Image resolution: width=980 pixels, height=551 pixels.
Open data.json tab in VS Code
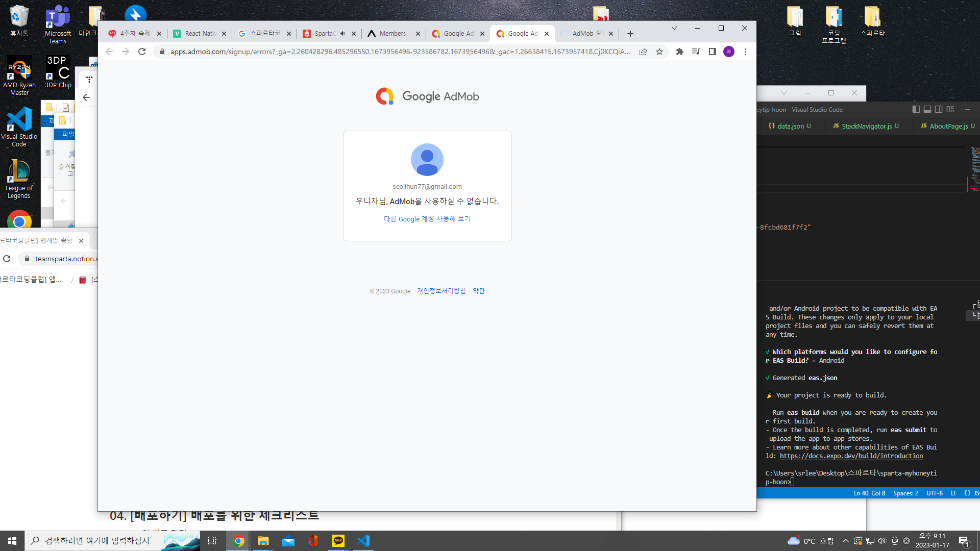click(x=790, y=126)
